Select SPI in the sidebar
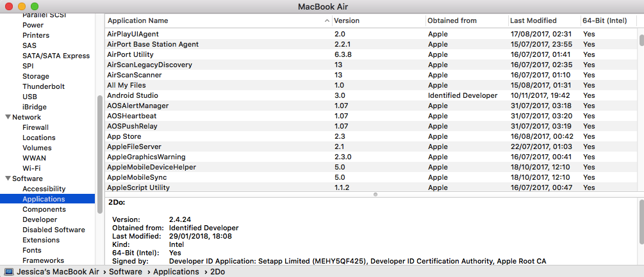The height and width of the screenshot is (277, 644). point(28,66)
